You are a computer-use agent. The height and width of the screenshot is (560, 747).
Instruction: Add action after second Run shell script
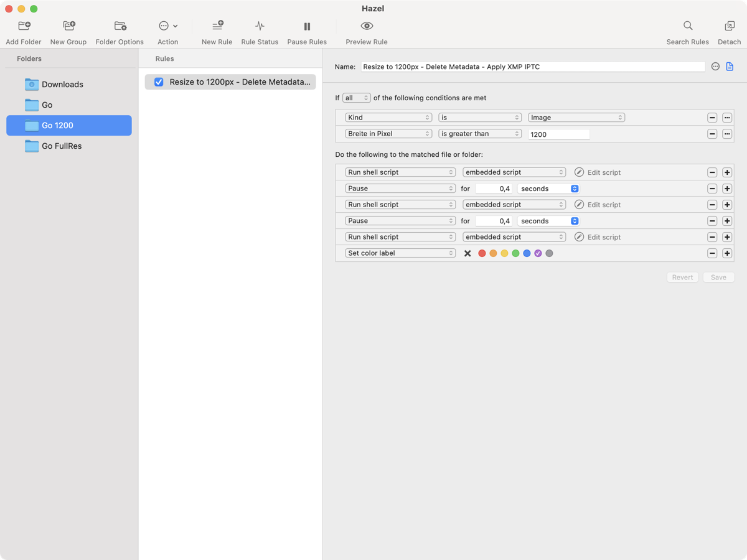tap(727, 205)
